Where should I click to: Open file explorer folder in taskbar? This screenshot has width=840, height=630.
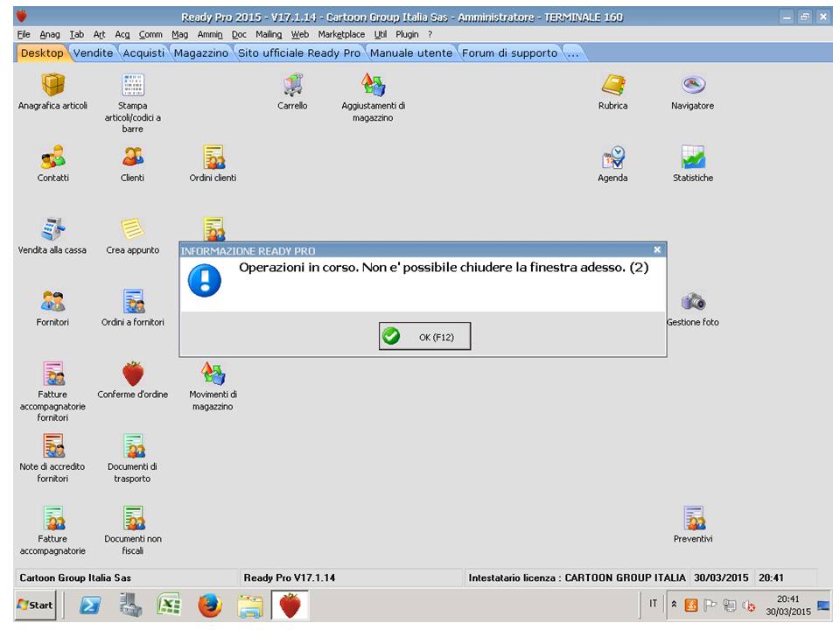pyautogui.click(x=250, y=605)
